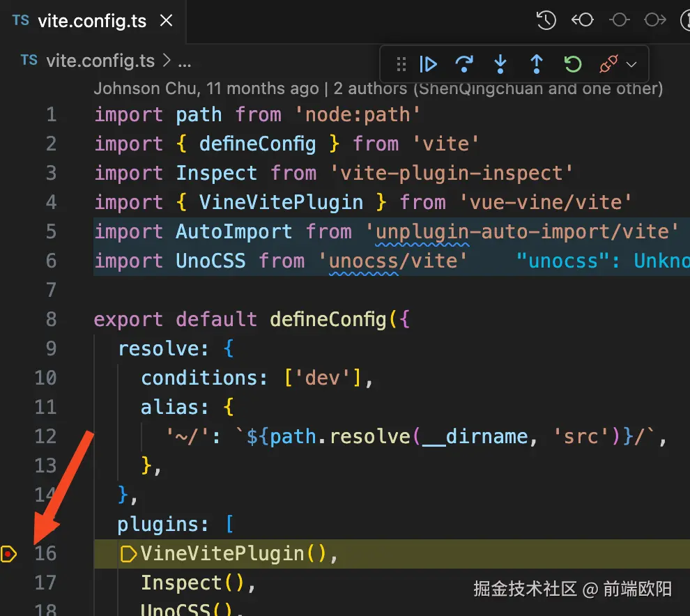Click VineVitePlugin() call on line 16
690x616 pixels.
pos(233,553)
